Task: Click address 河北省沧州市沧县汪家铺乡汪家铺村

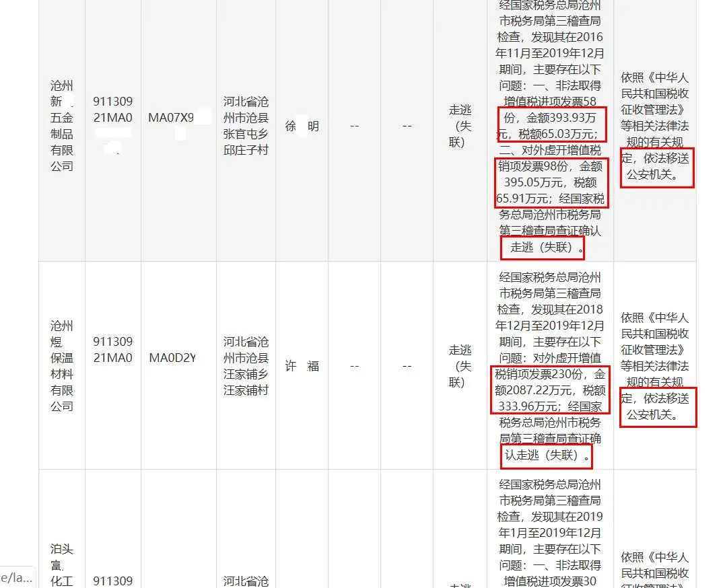Action: click(x=247, y=367)
